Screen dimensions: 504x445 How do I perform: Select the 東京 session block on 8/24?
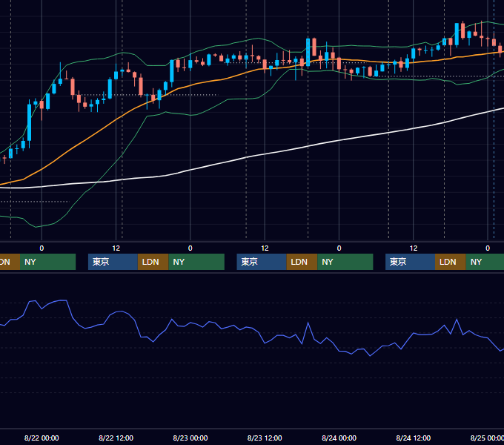click(410, 262)
